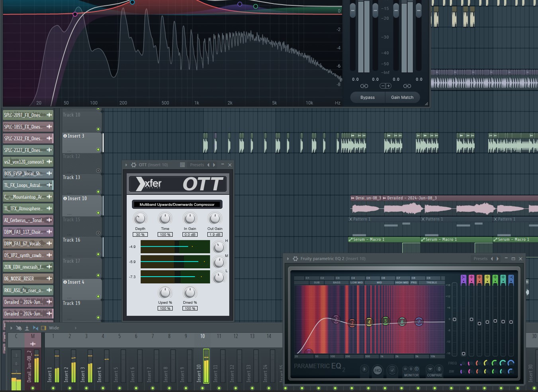Click OTT high band H knob
Image resolution: width=538 pixels, height=392 pixels.
(x=218, y=247)
